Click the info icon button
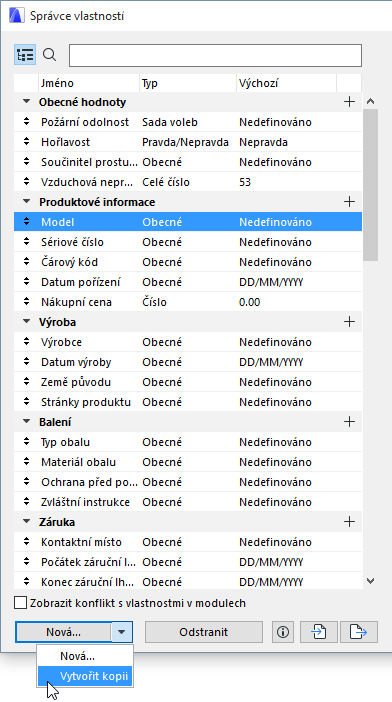392x702 pixels. tap(283, 632)
